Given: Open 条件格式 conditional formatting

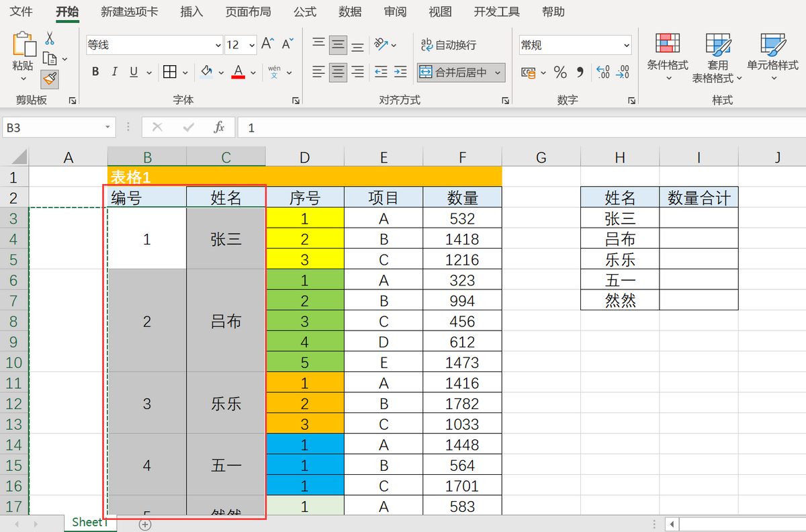Looking at the screenshot, I should [668, 57].
